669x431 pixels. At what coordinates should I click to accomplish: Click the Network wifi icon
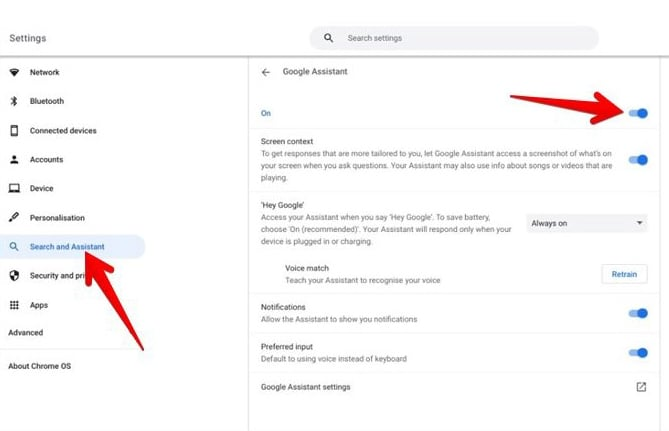[14, 72]
